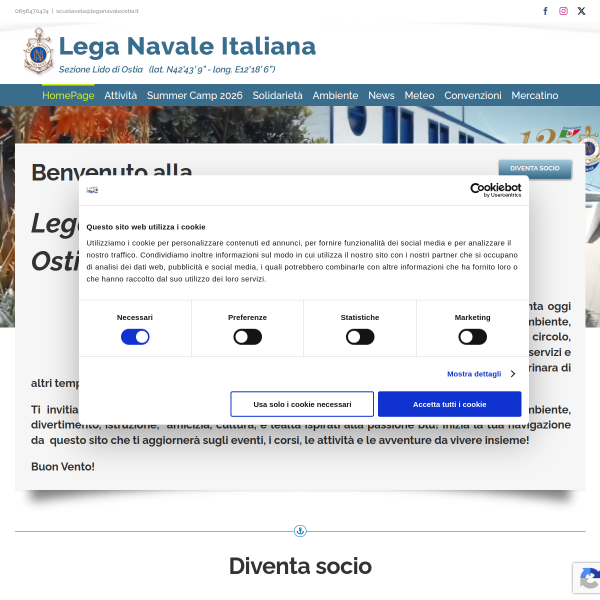600x600 pixels.
Task: Click the phone number in top bar
Action: click(x=32, y=11)
